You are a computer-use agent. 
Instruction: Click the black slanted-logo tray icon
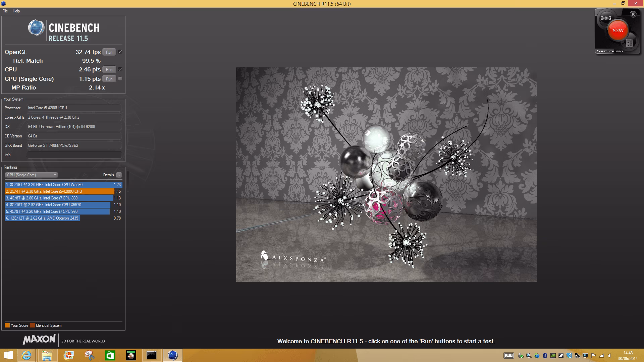(x=561, y=356)
